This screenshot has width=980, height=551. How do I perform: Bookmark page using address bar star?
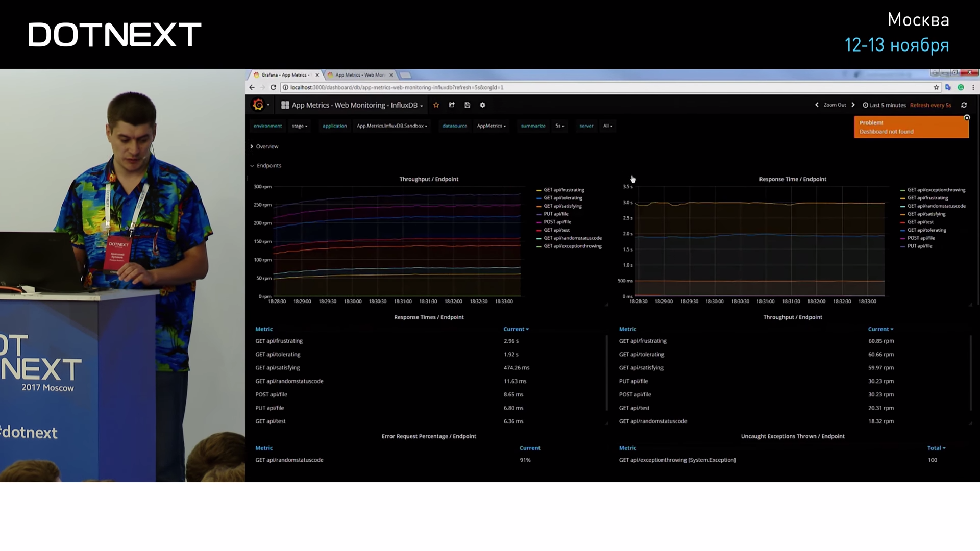pos(936,87)
